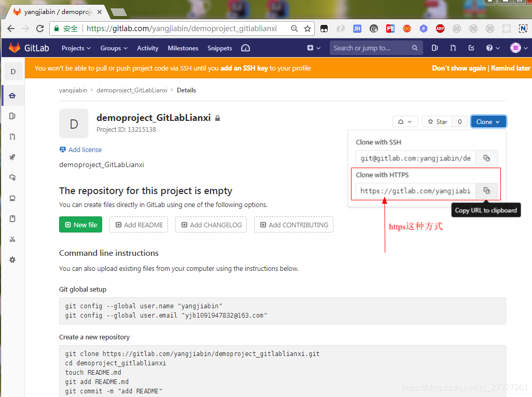Open a new browser tab
Viewport: 532px width, 397px height.
pyautogui.click(x=119, y=12)
